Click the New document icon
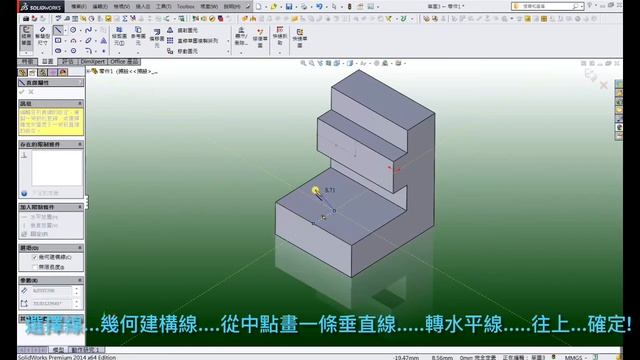 pos(258,7)
